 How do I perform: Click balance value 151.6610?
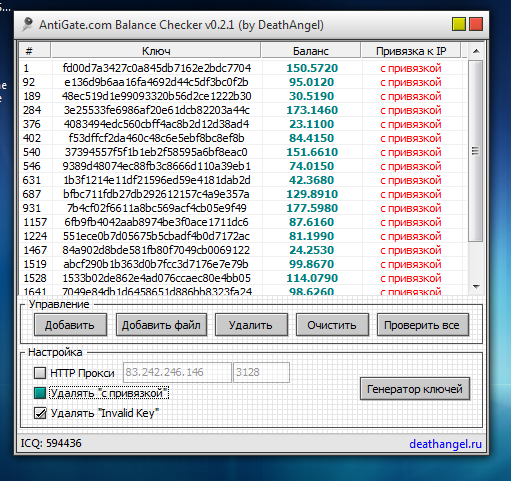tap(312, 152)
